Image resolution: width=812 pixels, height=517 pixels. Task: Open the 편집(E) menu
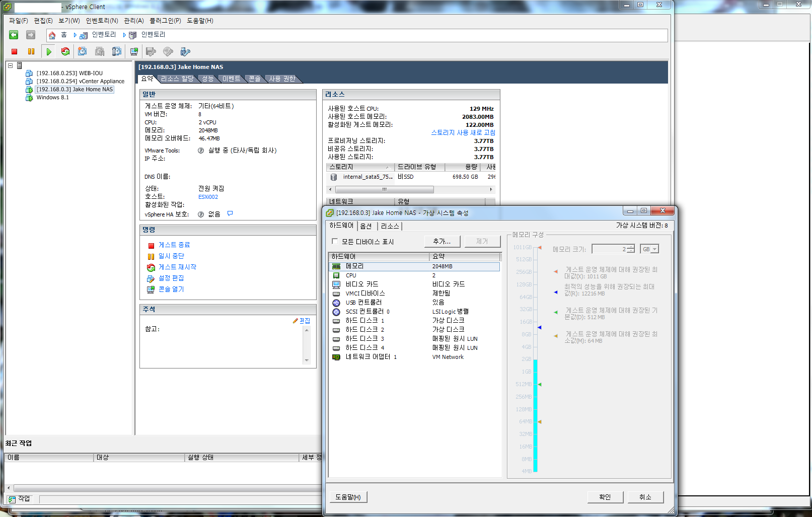[43, 21]
